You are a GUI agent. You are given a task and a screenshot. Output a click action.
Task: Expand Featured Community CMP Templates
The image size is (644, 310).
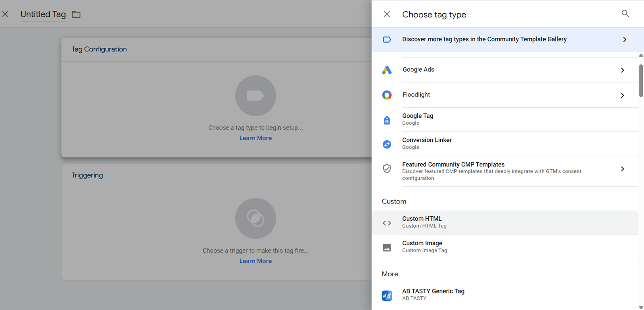tap(623, 169)
